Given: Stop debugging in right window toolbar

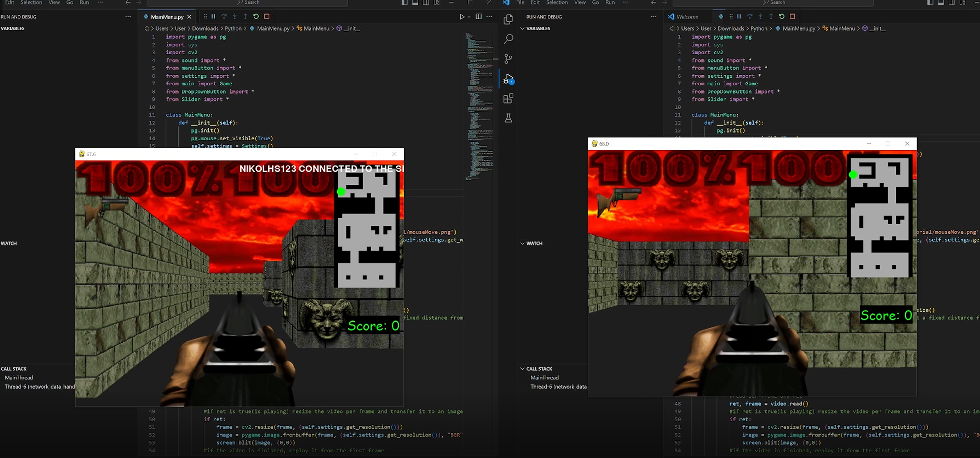Looking at the screenshot, I should click(x=792, y=16).
